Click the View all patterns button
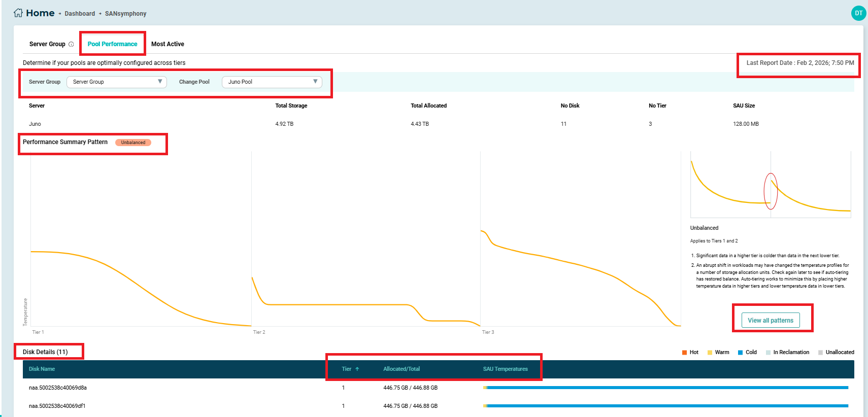 [770, 321]
